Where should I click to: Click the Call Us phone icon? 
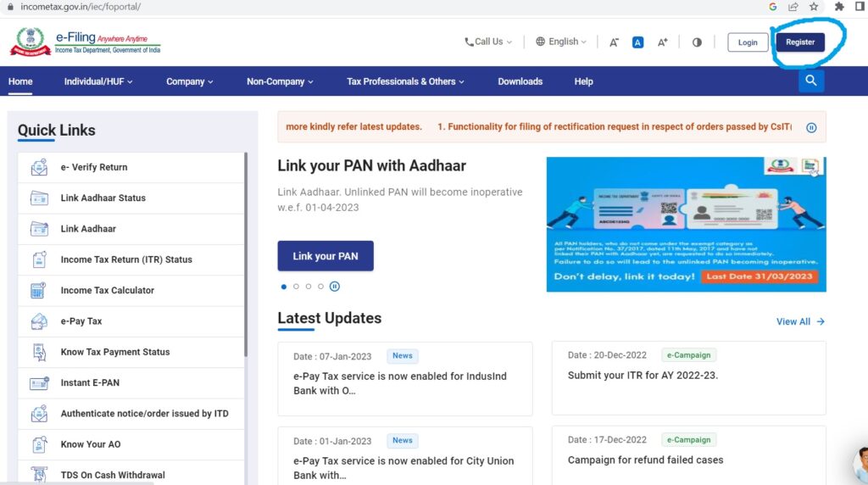point(469,42)
